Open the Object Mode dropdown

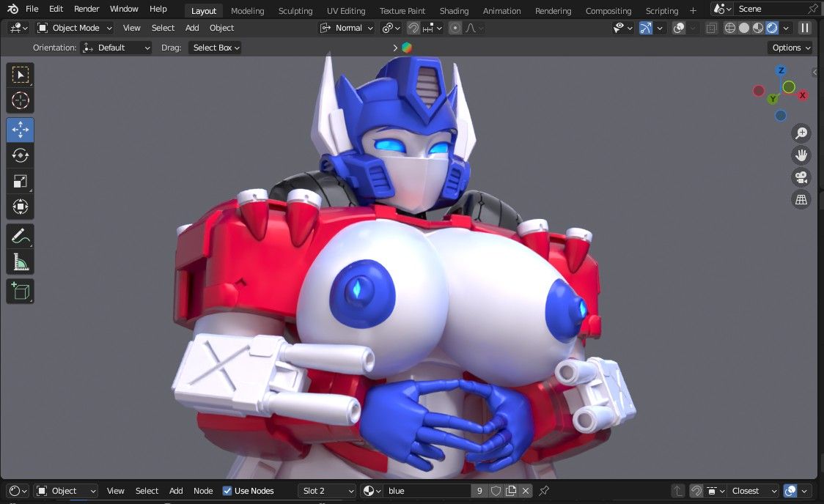76,28
